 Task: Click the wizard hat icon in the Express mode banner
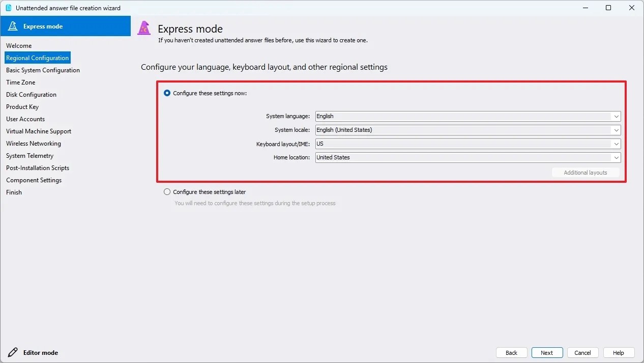click(13, 25)
